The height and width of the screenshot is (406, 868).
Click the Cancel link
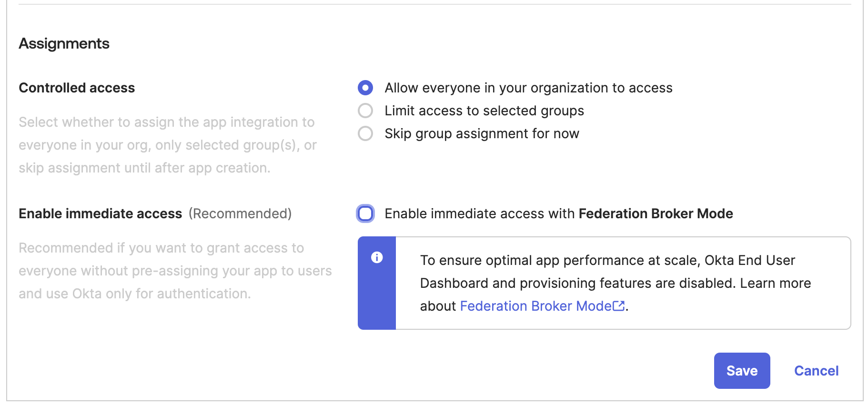click(x=816, y=371)
